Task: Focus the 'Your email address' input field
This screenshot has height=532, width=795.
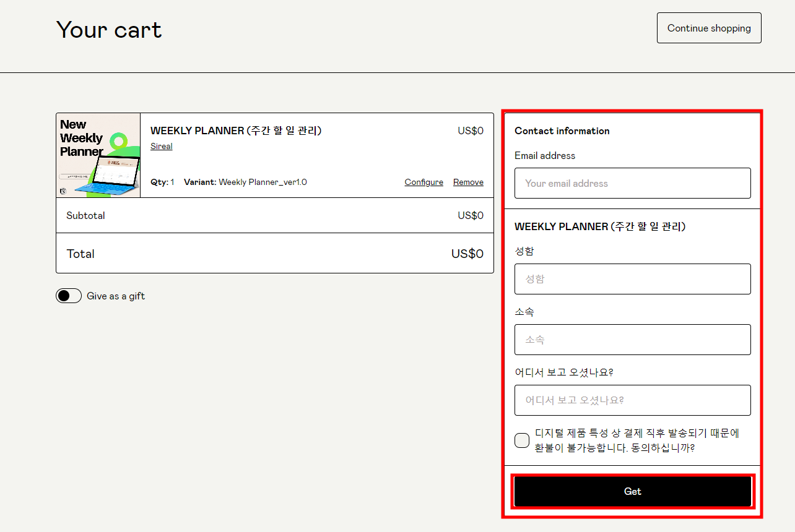Action: tap(632, 183)
